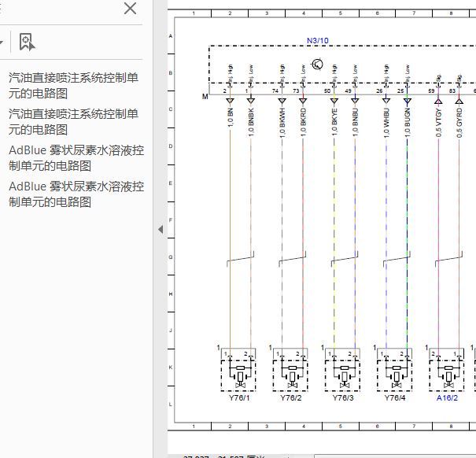Select the Y76/4 injector label
This screenshot has width=476, height=458.
point(395,398)
